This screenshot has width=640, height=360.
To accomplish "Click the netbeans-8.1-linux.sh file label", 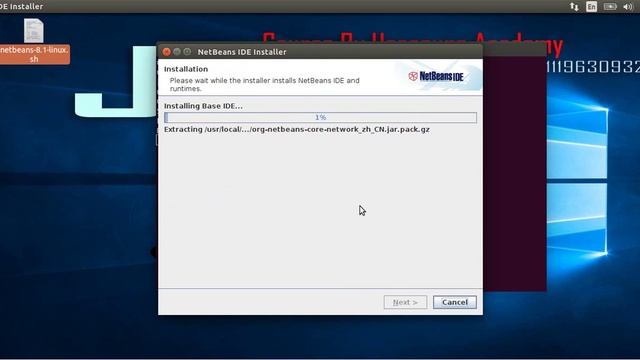I will [x=34, y=54].
